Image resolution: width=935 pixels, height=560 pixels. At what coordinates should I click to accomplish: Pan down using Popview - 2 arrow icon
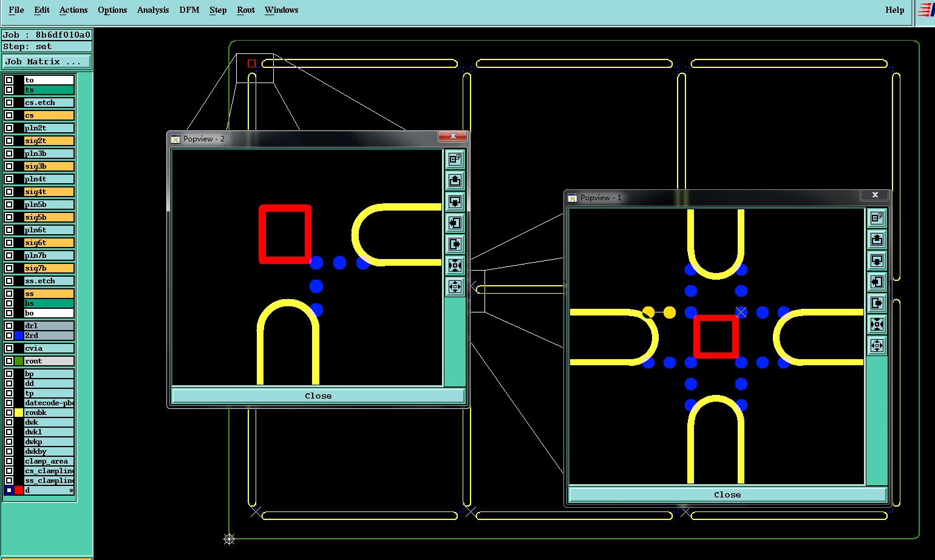(455, 201)
